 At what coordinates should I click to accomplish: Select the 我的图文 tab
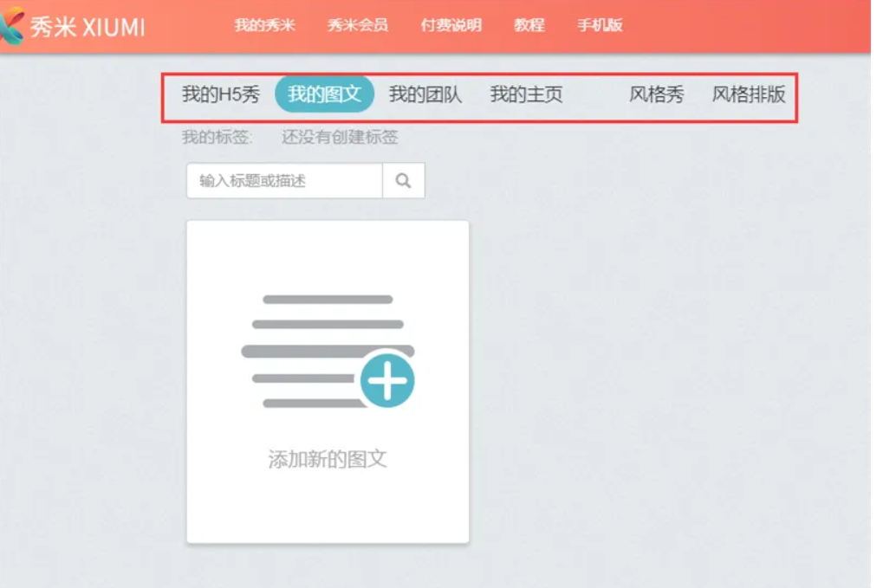(x=324, y=94)
